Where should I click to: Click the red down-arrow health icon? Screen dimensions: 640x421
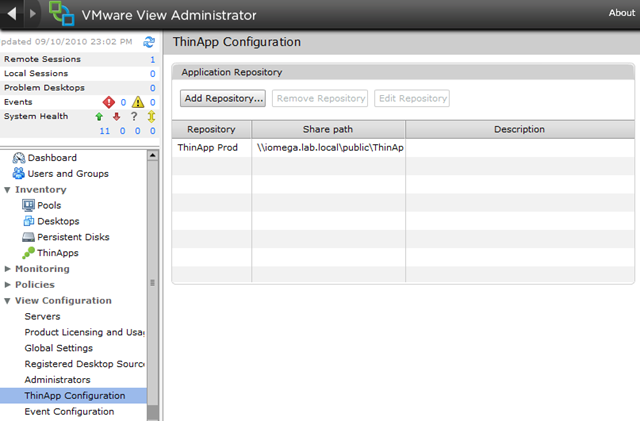(116, 117)
